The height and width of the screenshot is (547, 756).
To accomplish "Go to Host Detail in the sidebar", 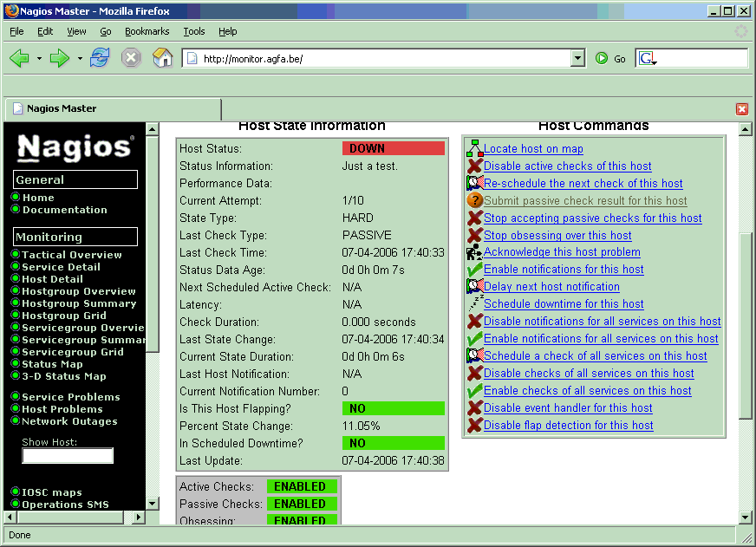I will click(x=53, y=278).
